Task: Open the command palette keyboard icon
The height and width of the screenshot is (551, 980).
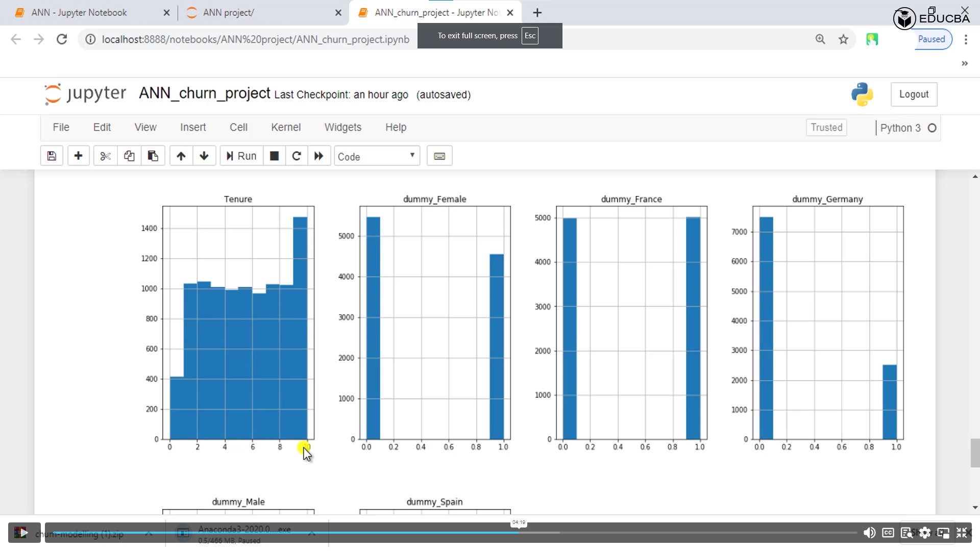Action: click(439, 156)
